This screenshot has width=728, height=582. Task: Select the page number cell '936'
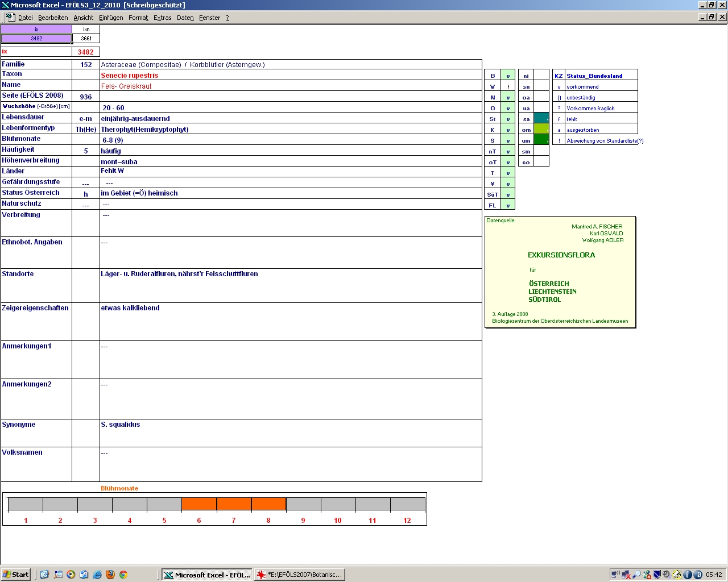click(x=86, y=97)
